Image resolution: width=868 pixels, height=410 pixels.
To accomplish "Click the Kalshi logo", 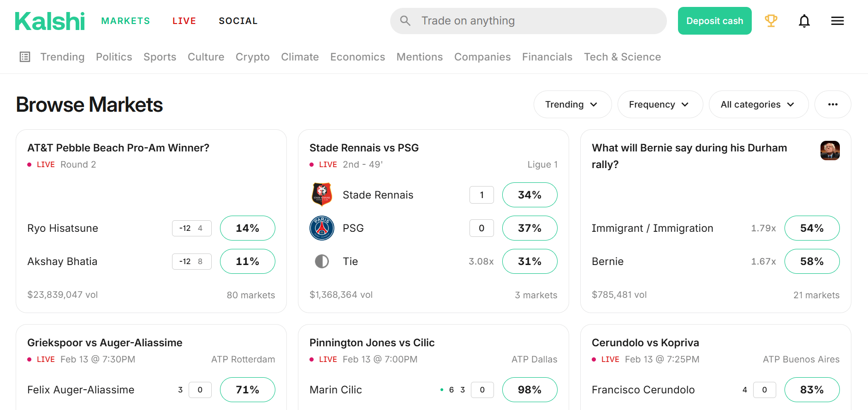I will pyautogui.click(x=50, y=21).
